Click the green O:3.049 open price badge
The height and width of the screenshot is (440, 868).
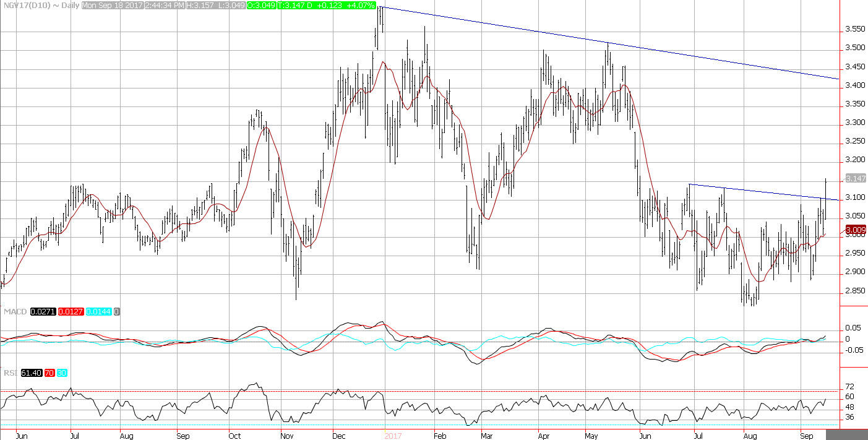(262, 5)
